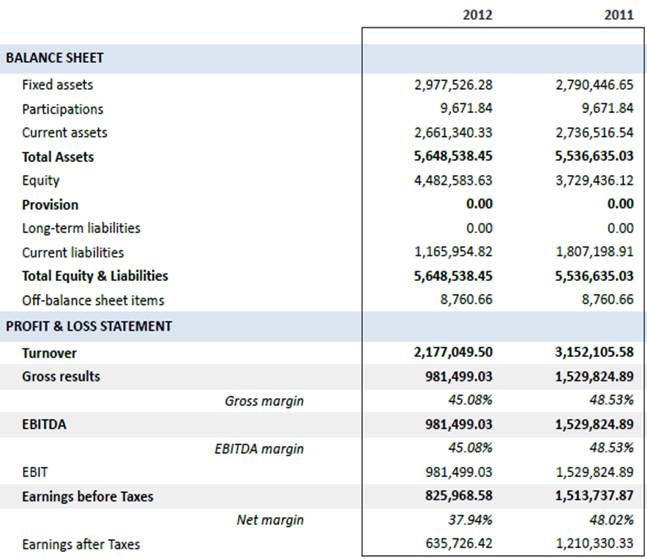This screenshot has width=647, height=559.
Task: Click the Total Assets row label
Action: [x=58, y=157]
